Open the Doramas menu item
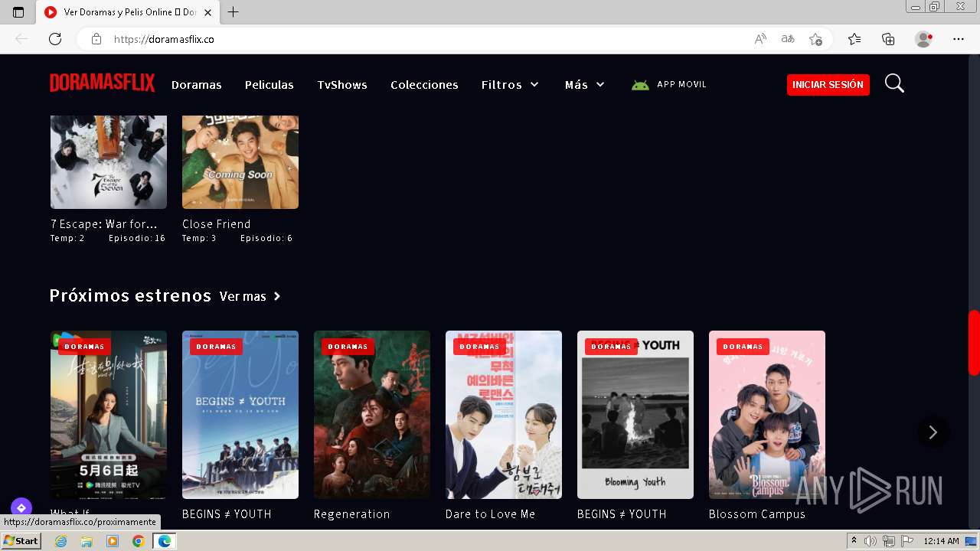 (197, 84)
